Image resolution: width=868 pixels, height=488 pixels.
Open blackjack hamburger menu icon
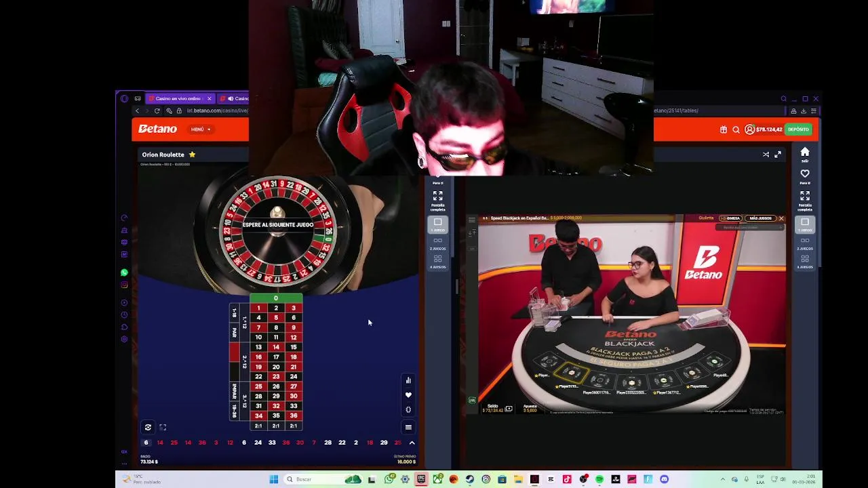(x=472, y=220)
